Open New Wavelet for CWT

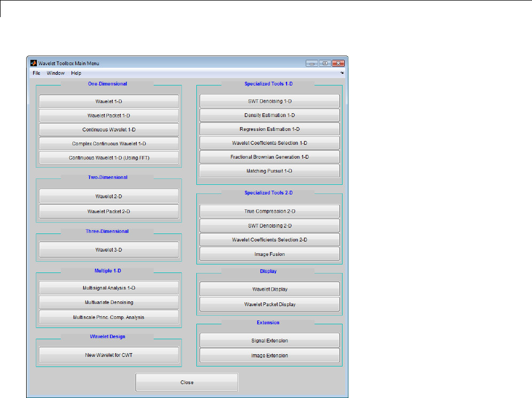click(109, 355)
